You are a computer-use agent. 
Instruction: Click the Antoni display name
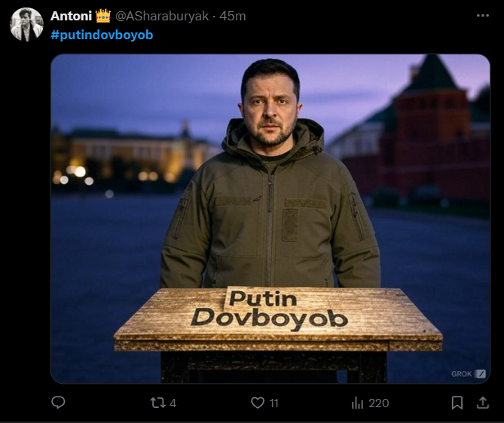coord(71,16)
